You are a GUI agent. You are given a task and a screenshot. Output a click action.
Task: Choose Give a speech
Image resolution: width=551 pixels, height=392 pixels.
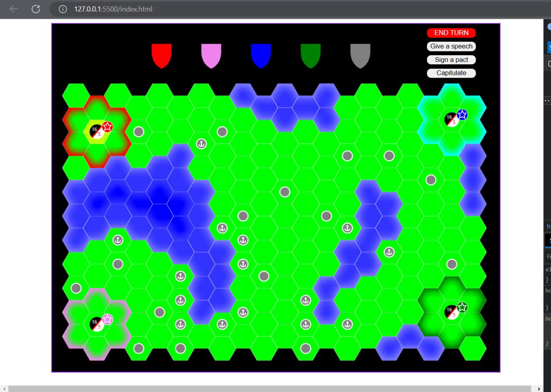451,46
